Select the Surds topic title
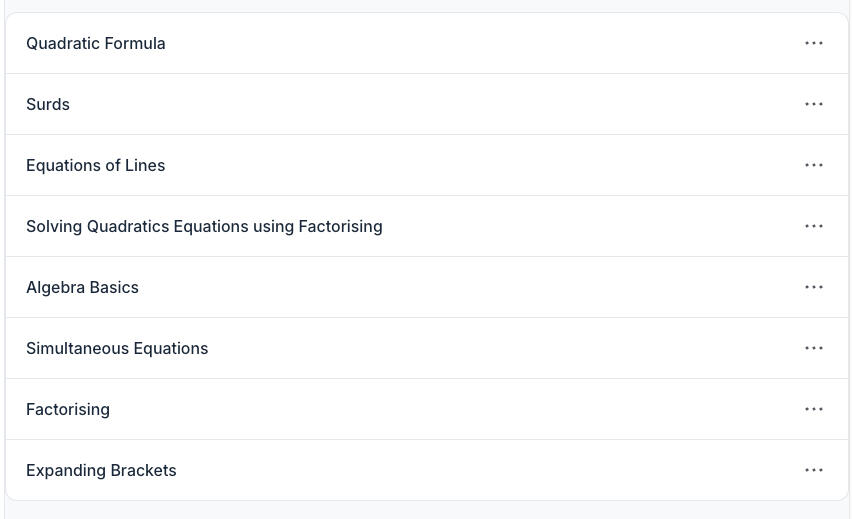Image resolution: width=852 pixels, height=519 pixels. point(48,104)
